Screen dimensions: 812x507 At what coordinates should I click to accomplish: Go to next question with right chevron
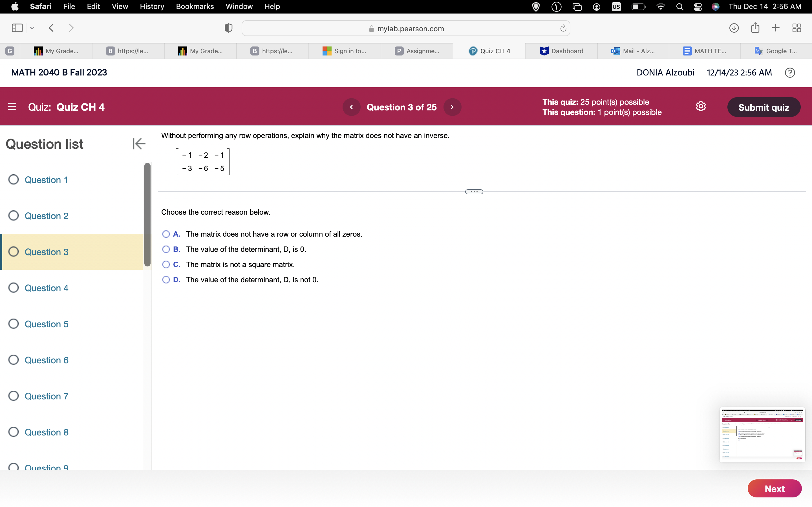tap(452, 107)
